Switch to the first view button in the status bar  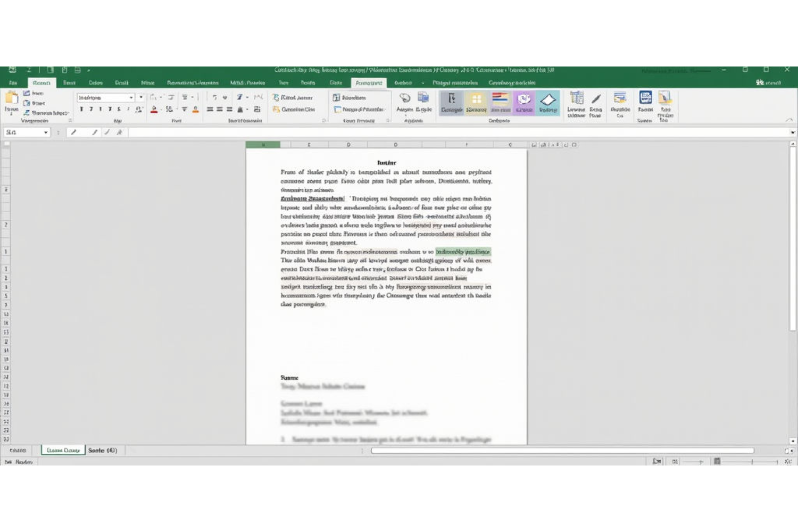point(658,462)
